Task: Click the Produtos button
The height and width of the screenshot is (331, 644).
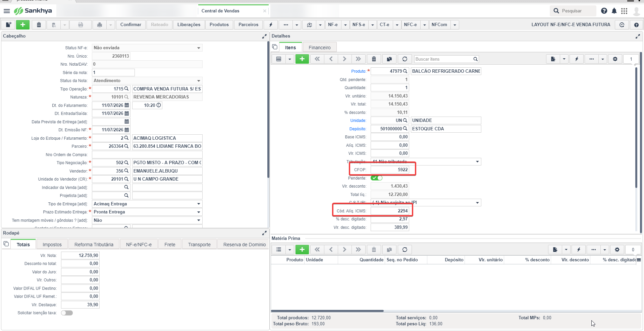Action: [219, 25]
